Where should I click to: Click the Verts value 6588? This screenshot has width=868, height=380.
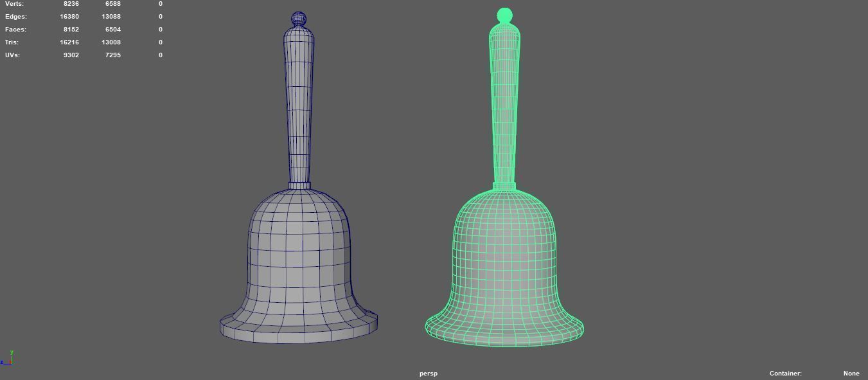click(113, 4)
